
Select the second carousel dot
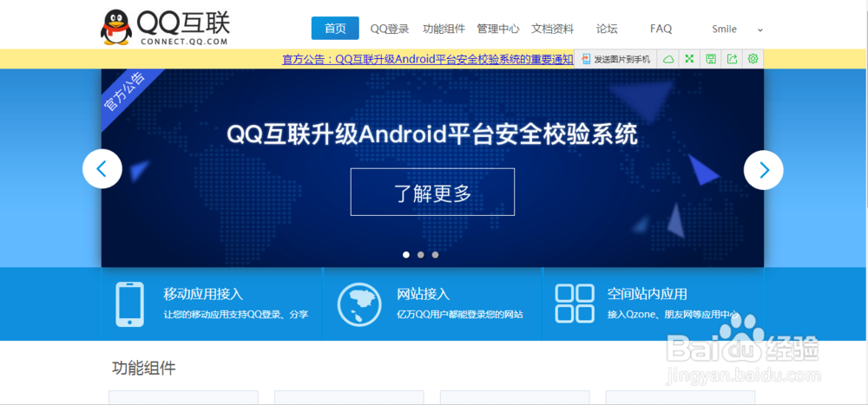tap(421, 255)
